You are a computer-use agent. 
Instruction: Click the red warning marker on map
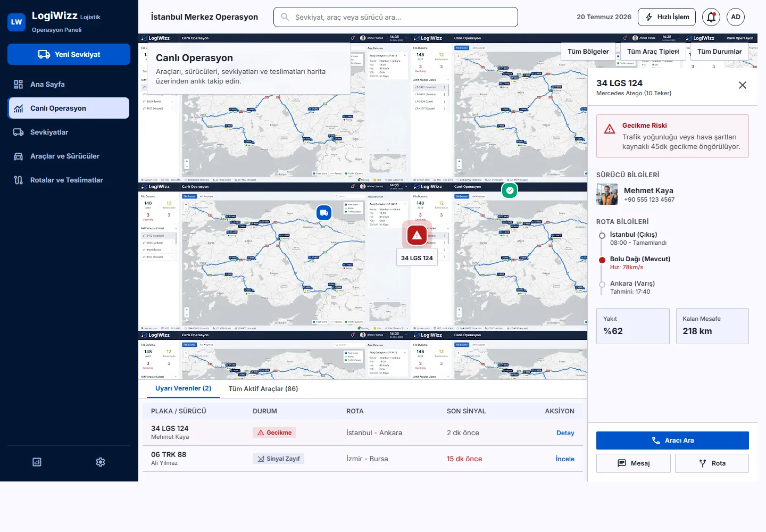[417, 235]
